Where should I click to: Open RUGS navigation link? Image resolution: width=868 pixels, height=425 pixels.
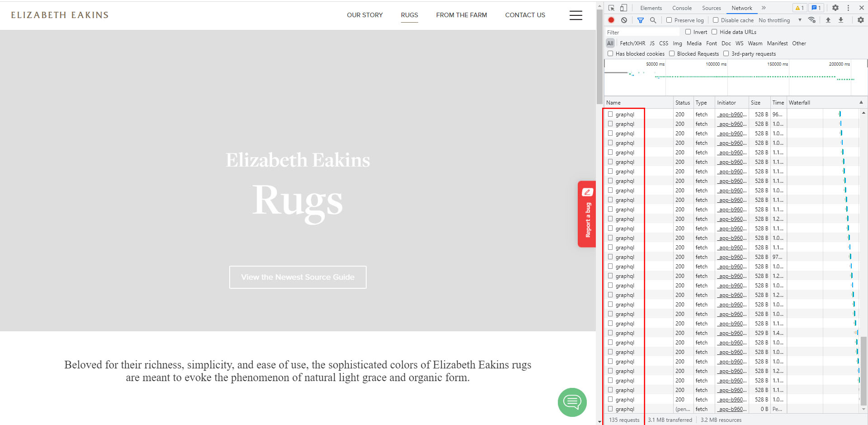(410, 15)
